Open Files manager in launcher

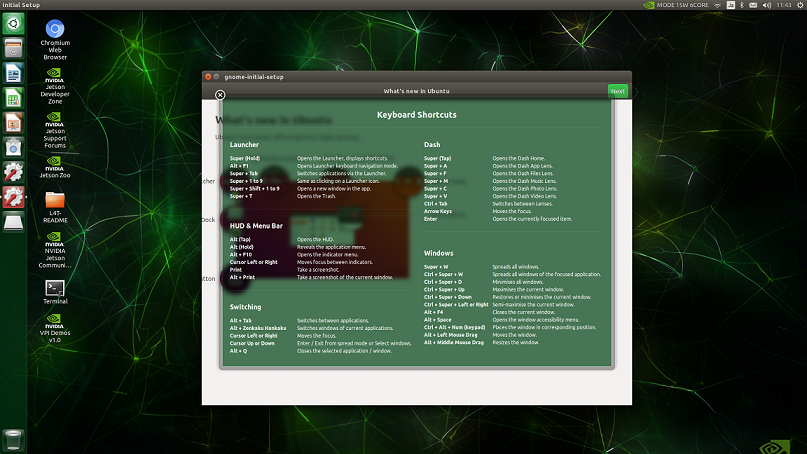[x=13, y=48]
